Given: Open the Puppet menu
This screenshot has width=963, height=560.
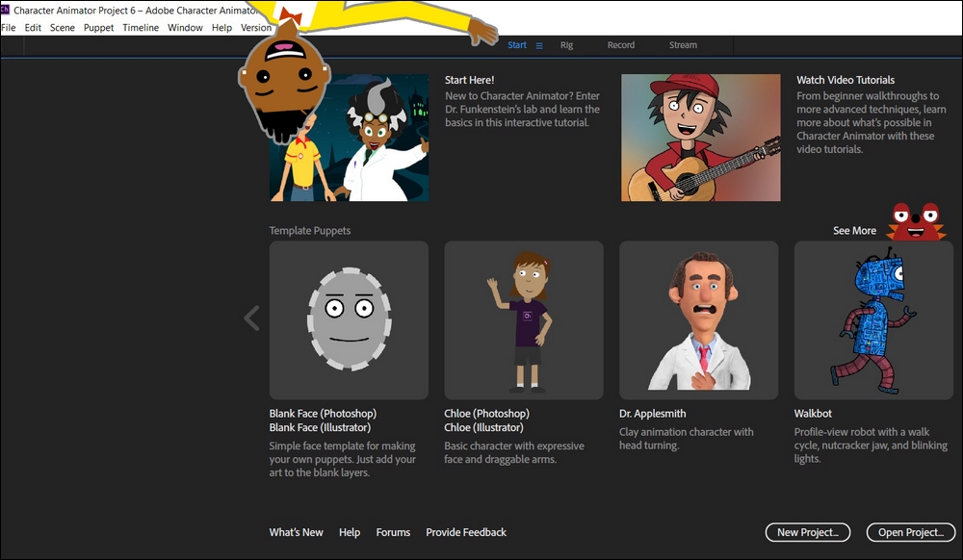Looking at the screenshot, I should point(99,28).
